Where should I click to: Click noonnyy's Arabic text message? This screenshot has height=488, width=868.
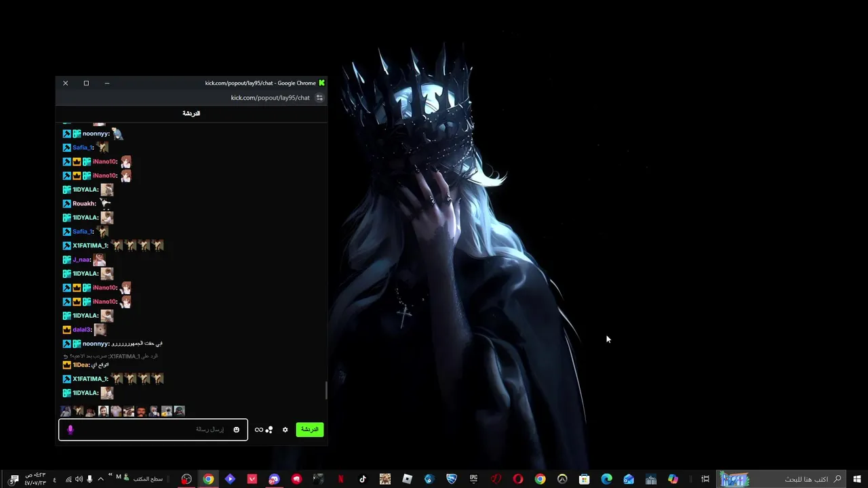click(x=138, y=344)
